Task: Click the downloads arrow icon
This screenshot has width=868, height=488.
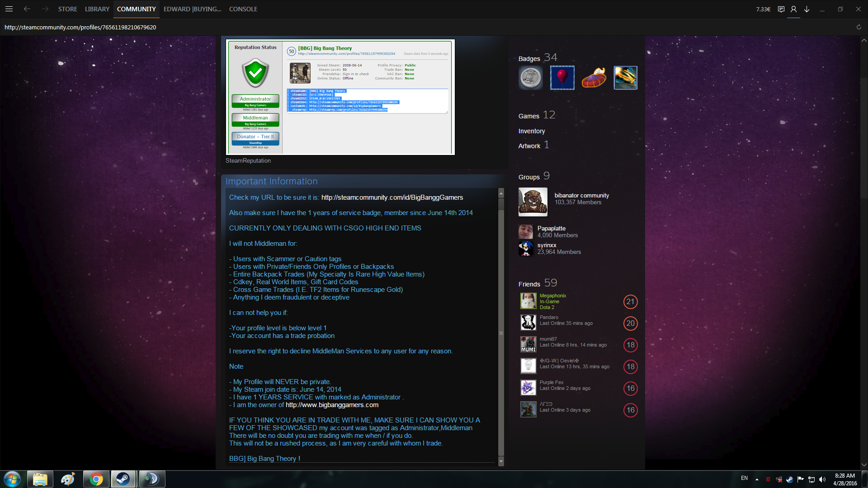Action: click(807, 9)
